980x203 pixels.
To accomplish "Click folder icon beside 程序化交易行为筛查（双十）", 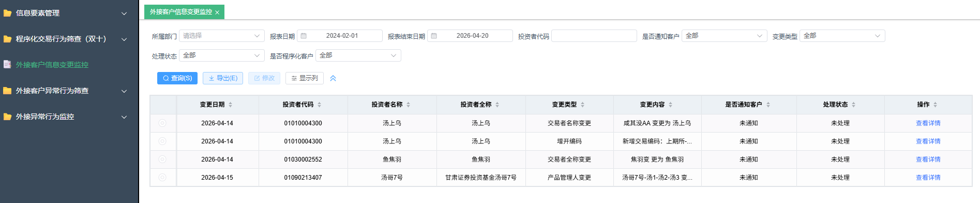I will [7, 39].
